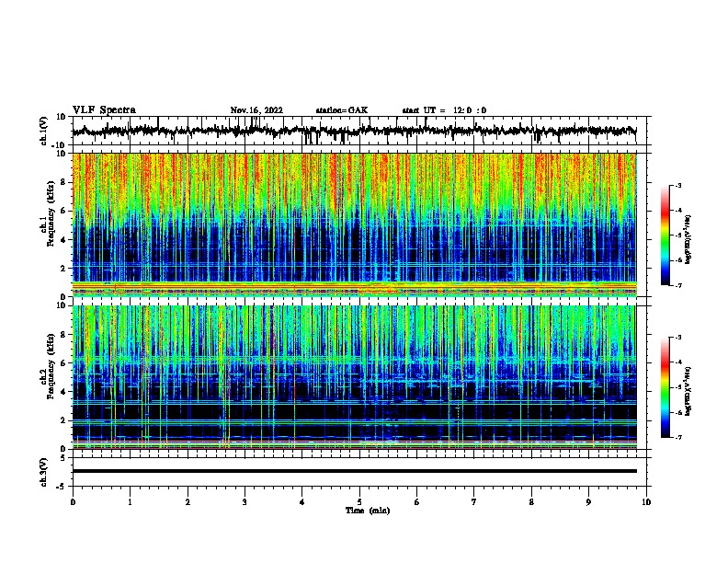This screenshot has height=563, width=728.
Task: Click the upper ch.1 color scale bar
Action: pos(665,236)
